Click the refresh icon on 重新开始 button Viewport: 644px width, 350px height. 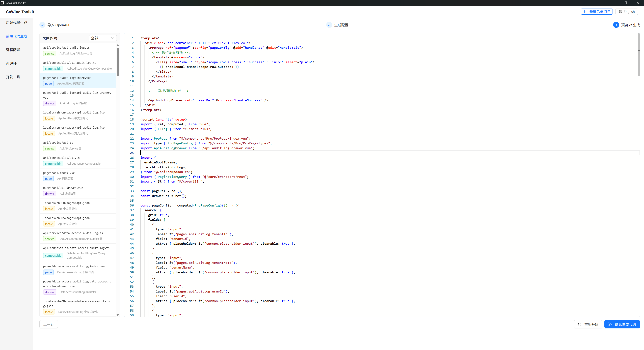click(580, 324)
